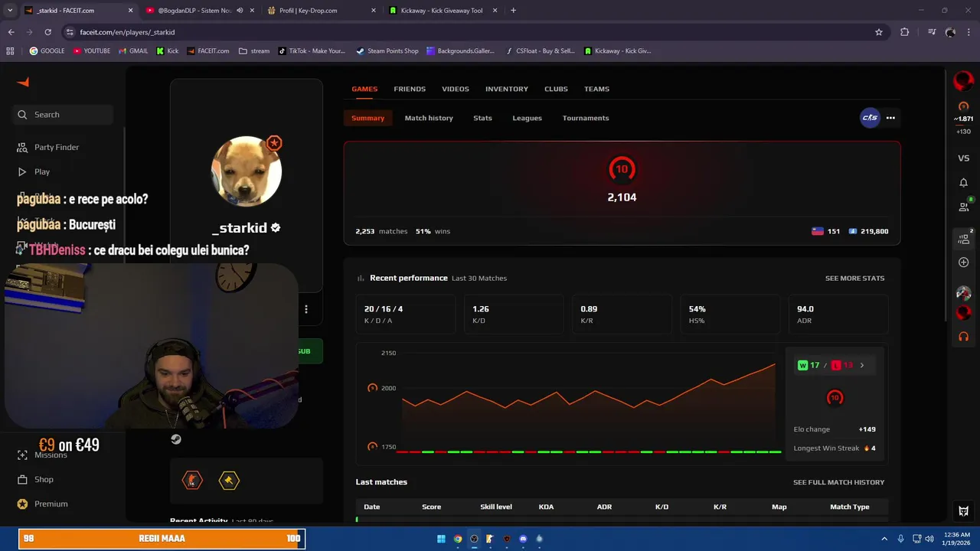Click the browser address bar URL

click(127, 32)
